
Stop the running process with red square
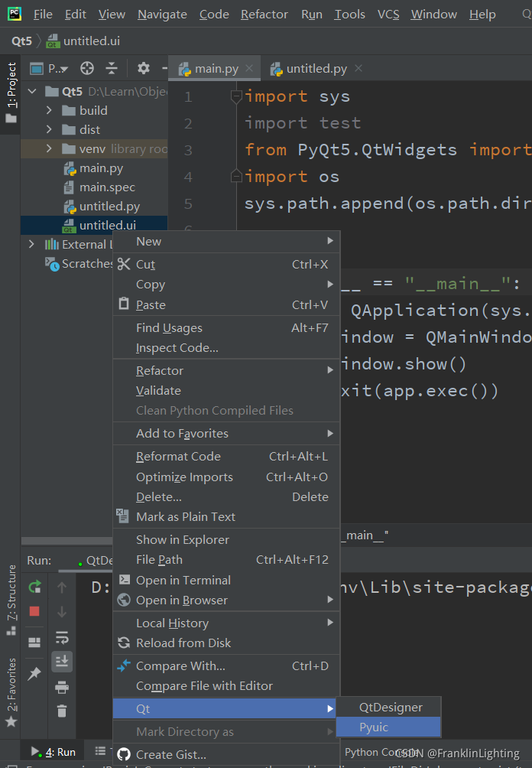[34, 610]
